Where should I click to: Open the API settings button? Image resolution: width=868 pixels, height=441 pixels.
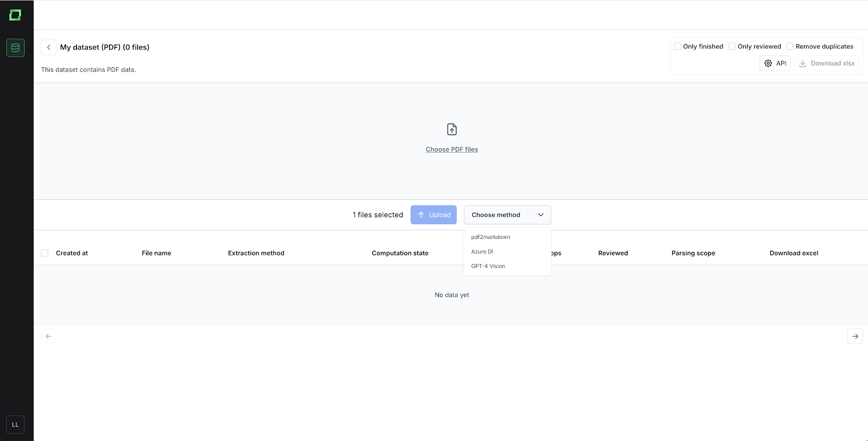tap(775, 64)
